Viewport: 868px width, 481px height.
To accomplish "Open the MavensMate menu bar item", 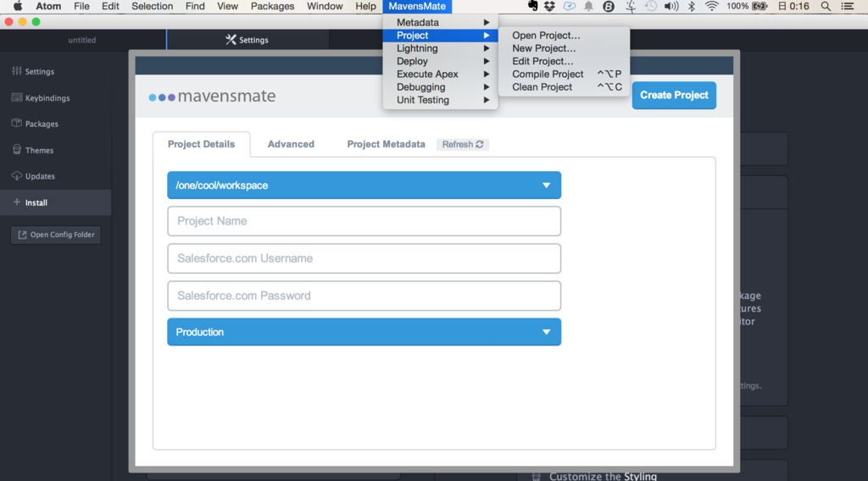I will pos(417,6).
